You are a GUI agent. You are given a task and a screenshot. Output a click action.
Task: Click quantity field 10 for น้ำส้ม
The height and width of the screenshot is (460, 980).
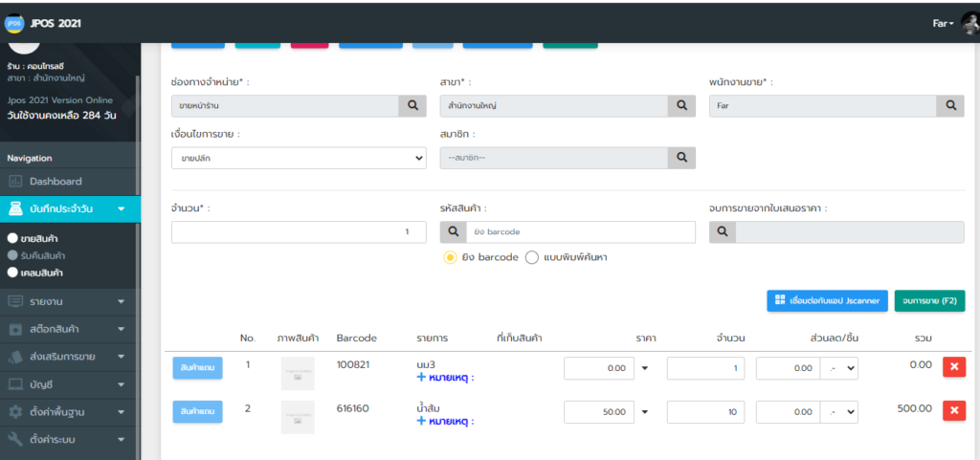pos(705,412)
